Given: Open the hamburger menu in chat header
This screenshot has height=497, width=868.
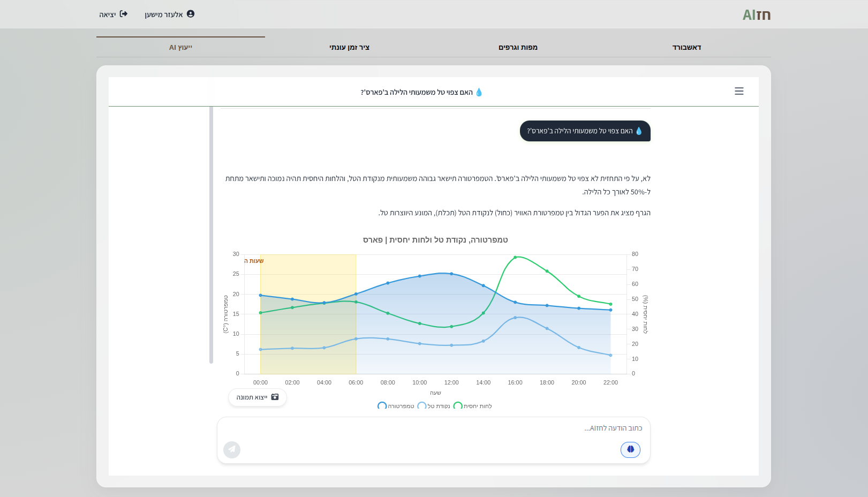Looking at the screenshot, I should (739, 92).
